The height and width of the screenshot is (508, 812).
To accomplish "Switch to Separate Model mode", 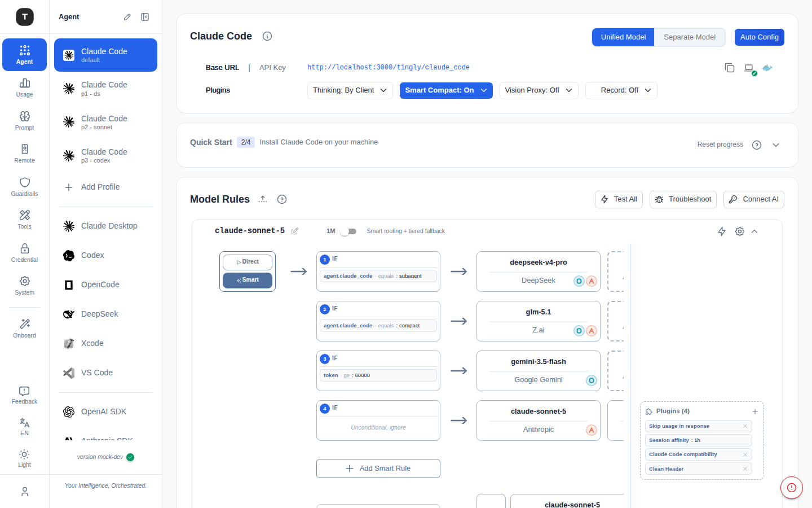I will [690, 37].
